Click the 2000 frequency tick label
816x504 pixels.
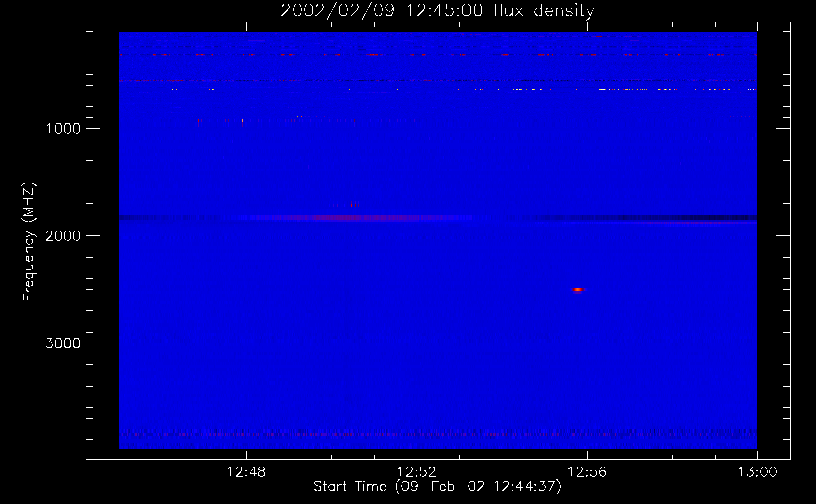(x=63, y=236)
